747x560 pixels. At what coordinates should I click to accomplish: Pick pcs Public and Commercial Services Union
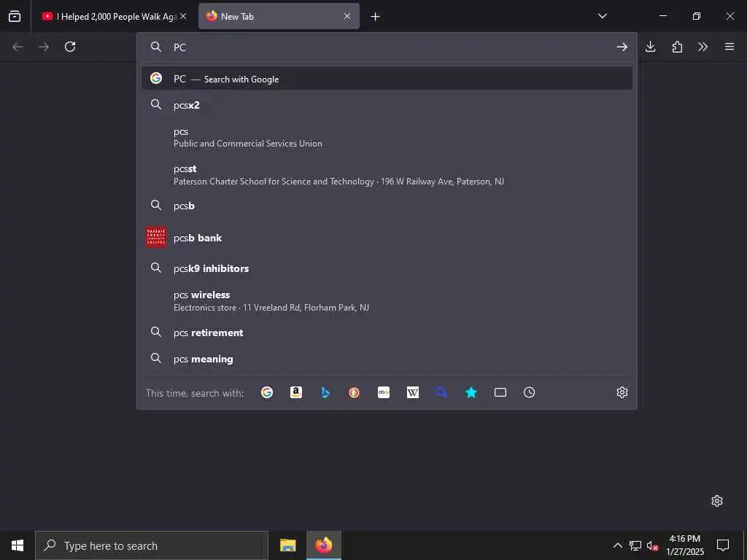click(387, 137)
